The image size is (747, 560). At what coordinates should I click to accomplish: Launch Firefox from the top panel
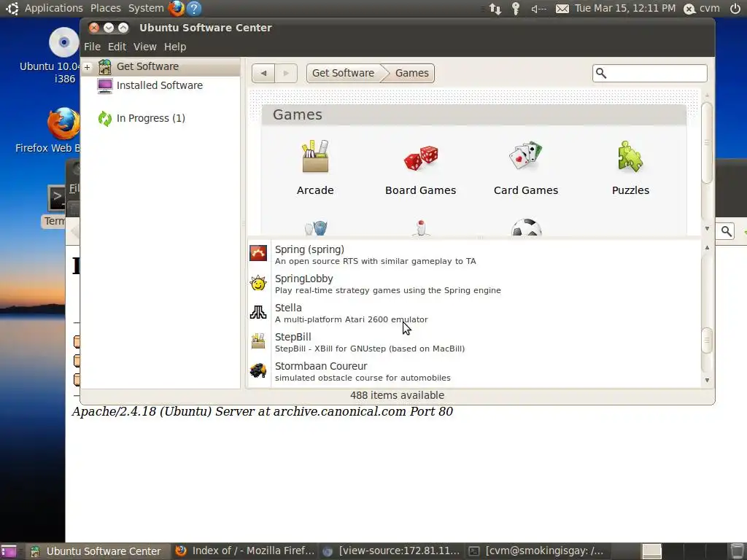click(x=177, y=8)
